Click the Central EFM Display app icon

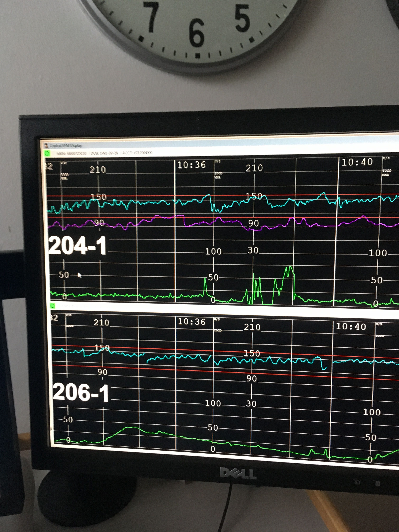(46, 146)
